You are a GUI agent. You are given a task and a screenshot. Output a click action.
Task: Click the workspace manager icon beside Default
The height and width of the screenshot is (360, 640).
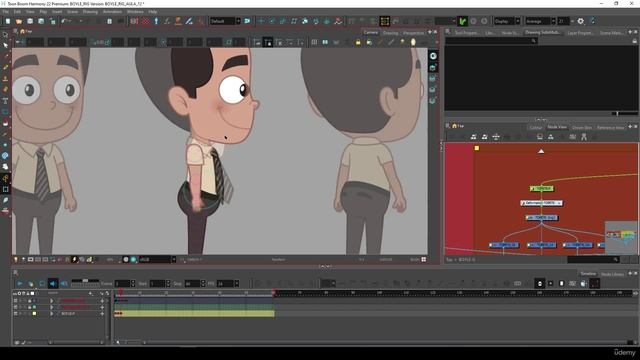pyautogui.click(x=247, y=21)
